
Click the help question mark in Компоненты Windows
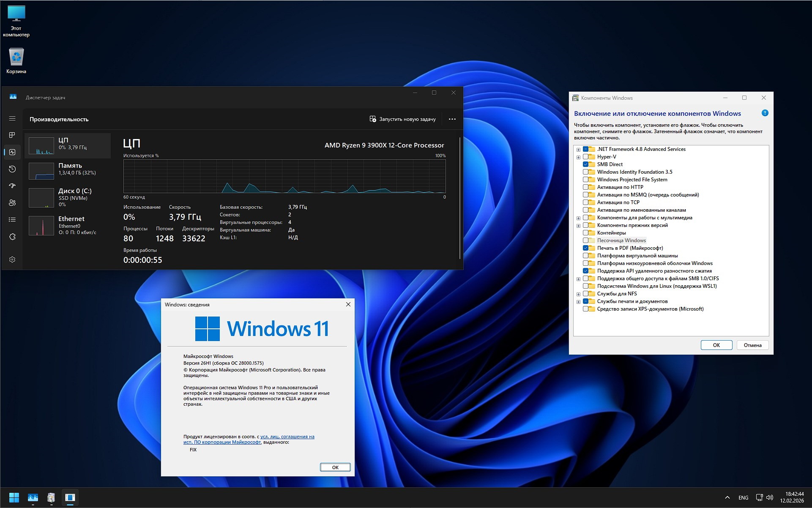(765, 113)
